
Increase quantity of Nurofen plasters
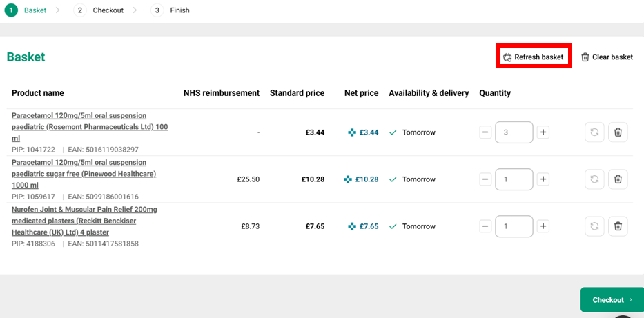tap(543, 226)
